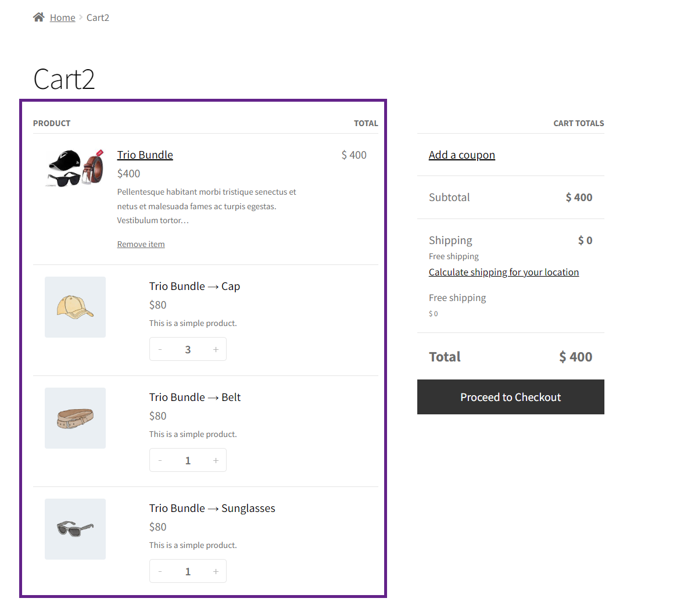691x616 pixels.
Task: Increase Cap quantity with plus button
Action: 216,349
